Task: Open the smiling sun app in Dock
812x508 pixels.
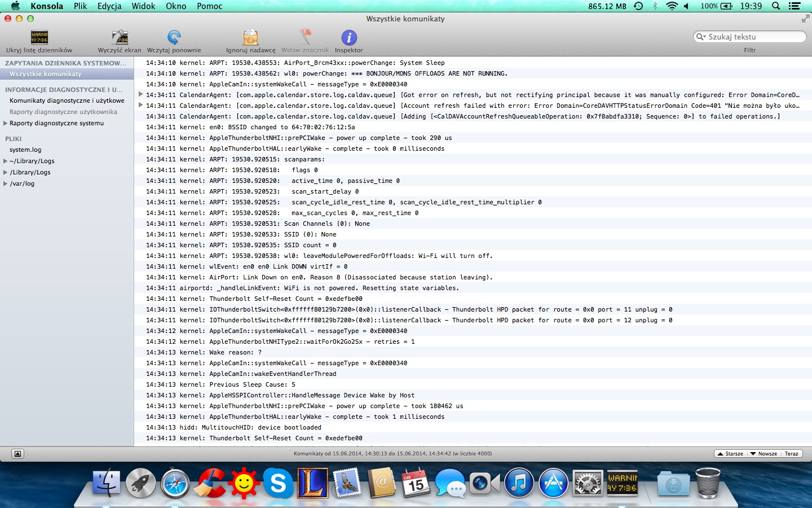Action: click(244, 483)
